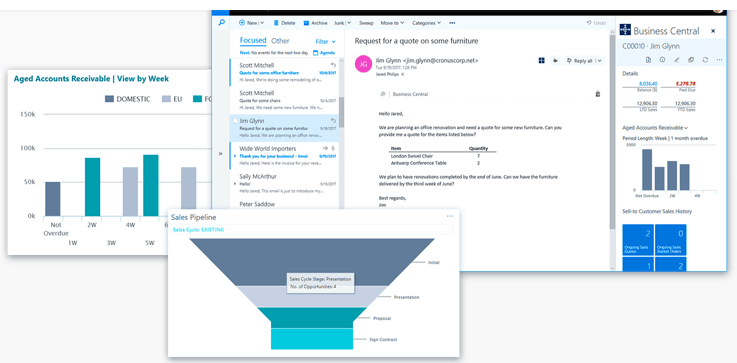The height and width of the screenshot is (363, 737).
Task: Click the refresh icon in Business Central pane
Action: coord(705,60)
